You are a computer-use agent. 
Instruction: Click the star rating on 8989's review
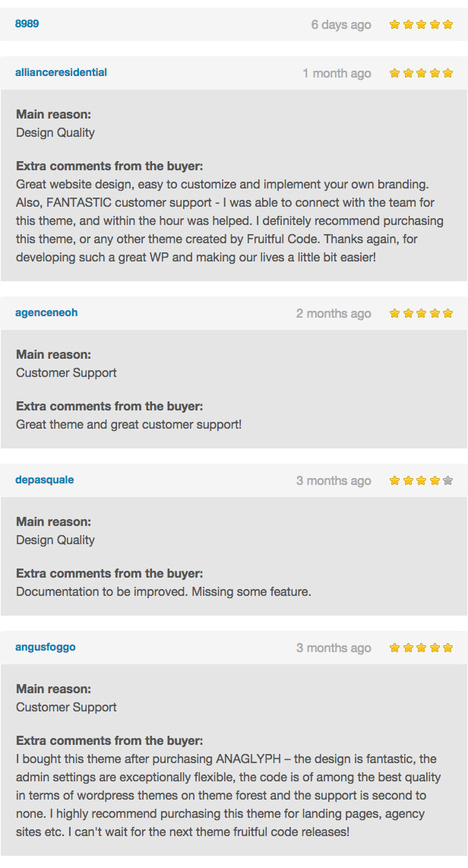pos(421,24)
